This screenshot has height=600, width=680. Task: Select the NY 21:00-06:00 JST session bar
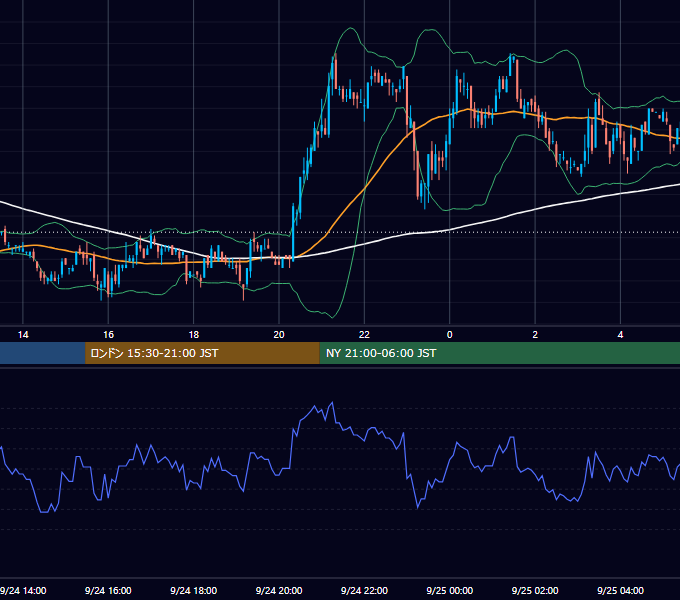click(500, 353)
